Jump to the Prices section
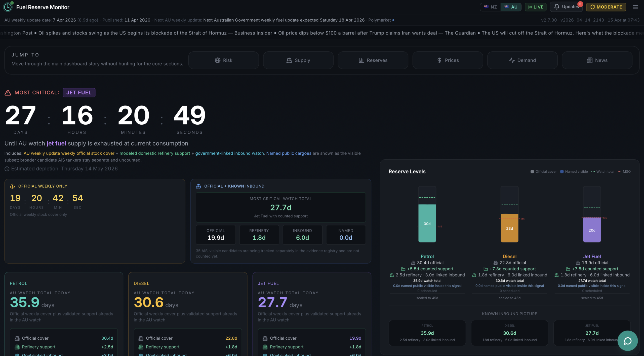 [x=448, y=60]
